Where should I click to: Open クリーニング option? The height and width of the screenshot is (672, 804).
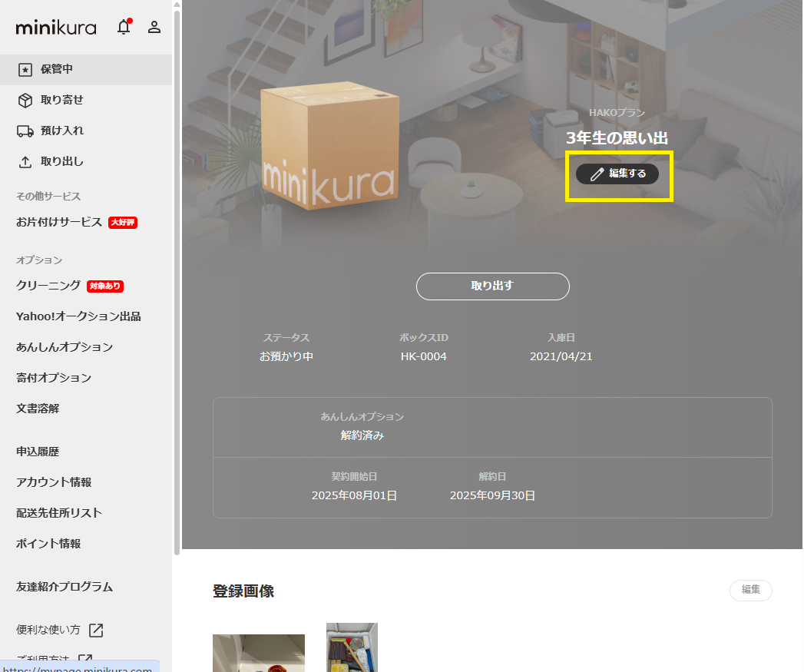48,286
